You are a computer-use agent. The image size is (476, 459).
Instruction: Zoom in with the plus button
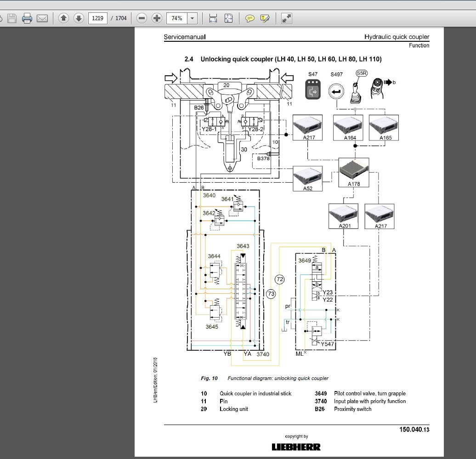(157, 18)
